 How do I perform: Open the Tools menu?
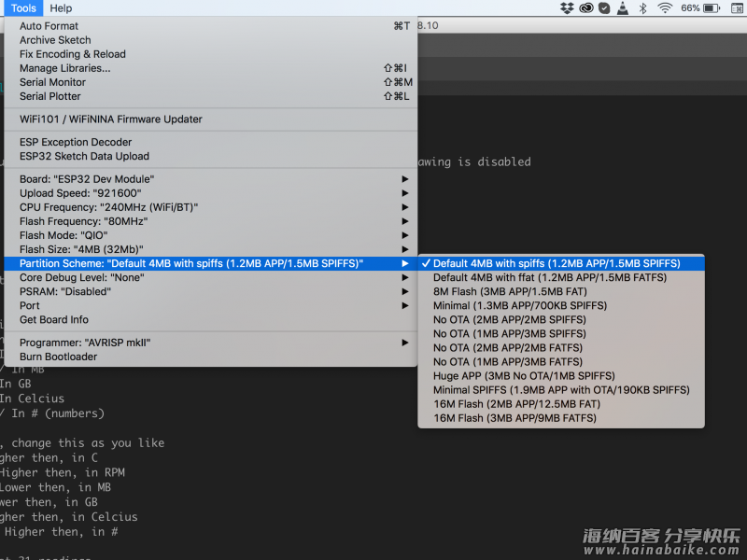coord(23,8)
